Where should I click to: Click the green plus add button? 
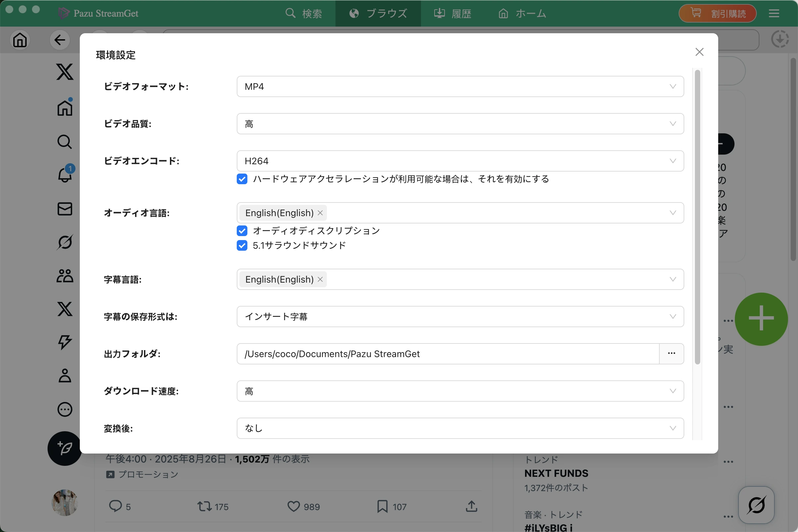tap(761, 319)
